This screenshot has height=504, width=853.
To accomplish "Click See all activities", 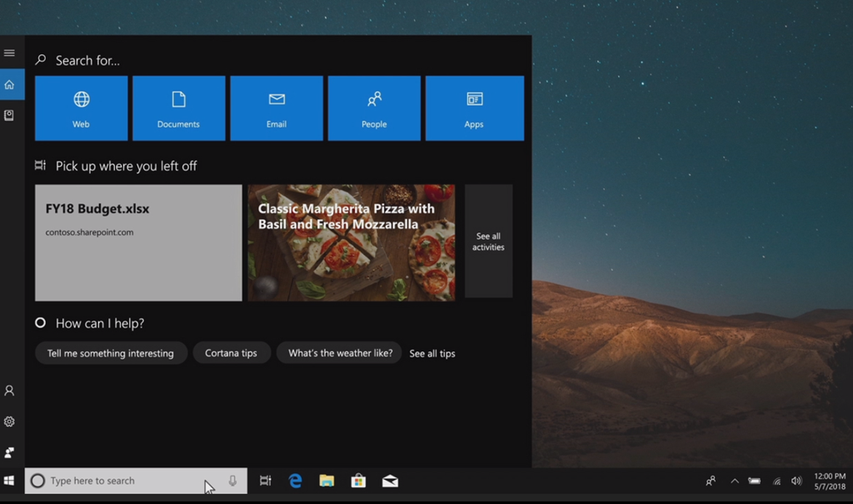I will click(x=488, y=242).
